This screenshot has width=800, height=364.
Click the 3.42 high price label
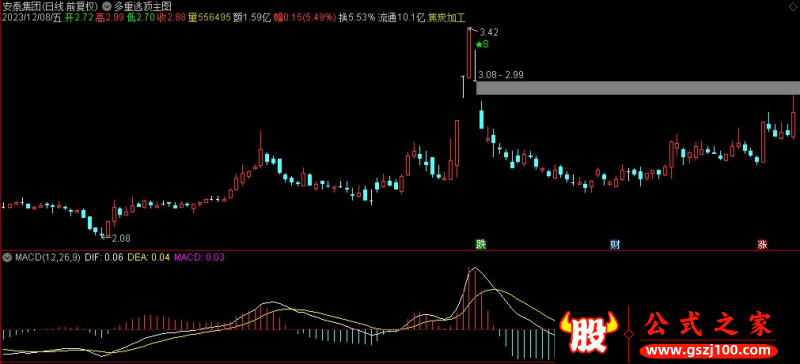(x=489, y=32)
